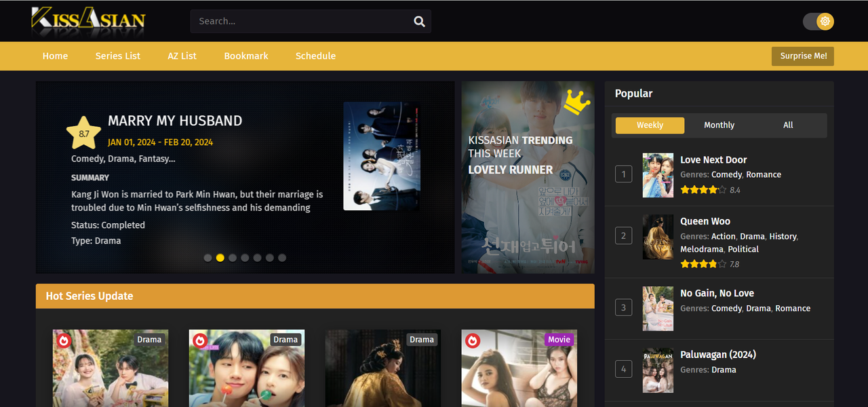Click Drama badge on lollipop couple card

[285, 340]
